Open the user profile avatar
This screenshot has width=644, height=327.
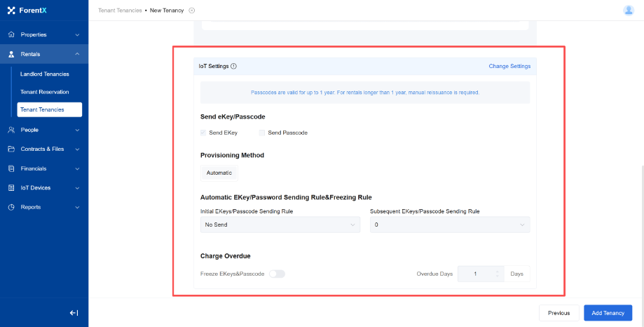pyautogui.click(x=628, y=10)
